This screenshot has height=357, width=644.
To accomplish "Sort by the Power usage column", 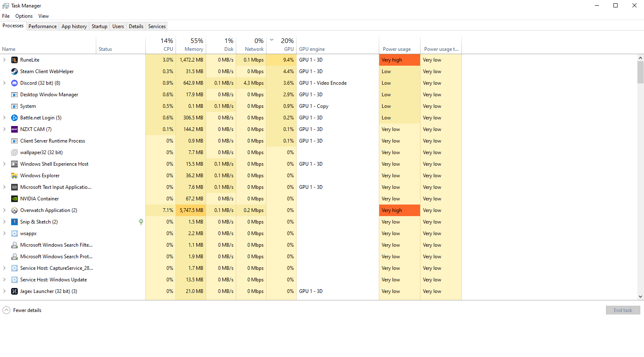I will (399, 45).
